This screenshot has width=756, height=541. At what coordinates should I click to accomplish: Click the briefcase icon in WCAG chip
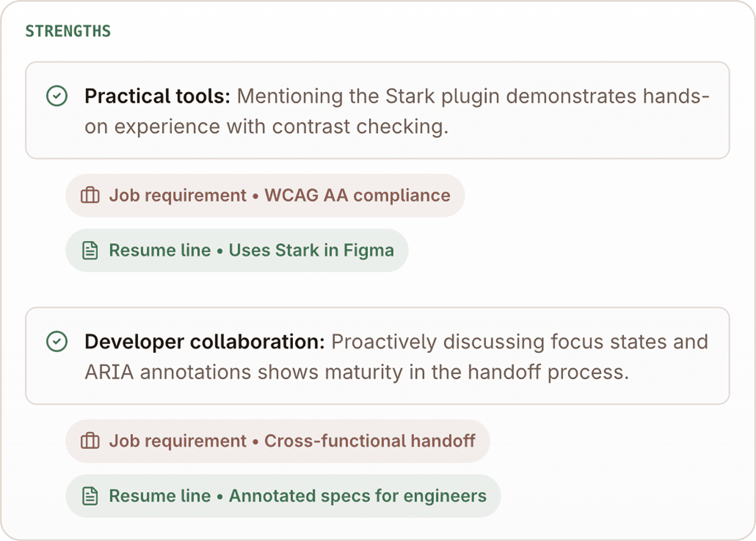coord(90,196)
